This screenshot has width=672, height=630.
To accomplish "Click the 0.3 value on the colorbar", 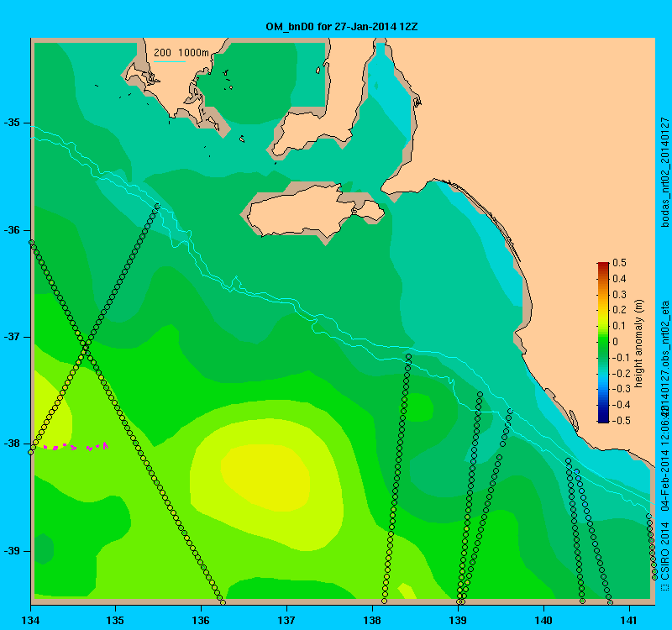I will tap(620, 295).
